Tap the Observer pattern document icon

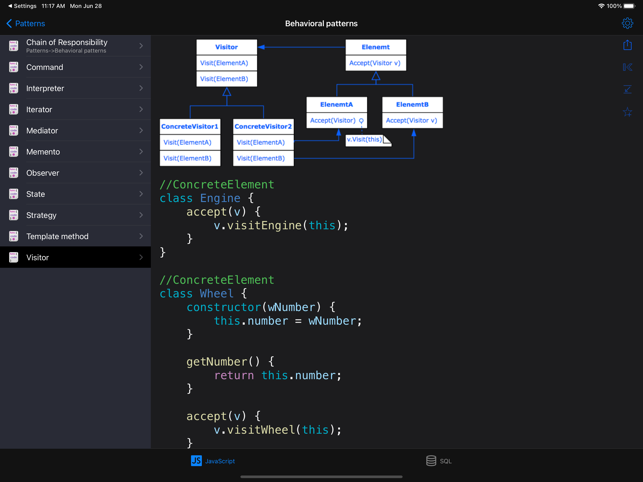(14, 173)
